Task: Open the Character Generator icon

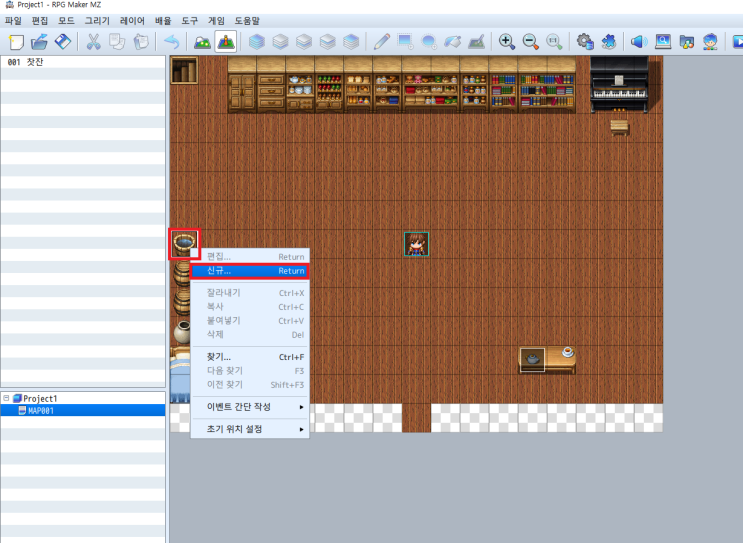Action: tap(710, 42)
